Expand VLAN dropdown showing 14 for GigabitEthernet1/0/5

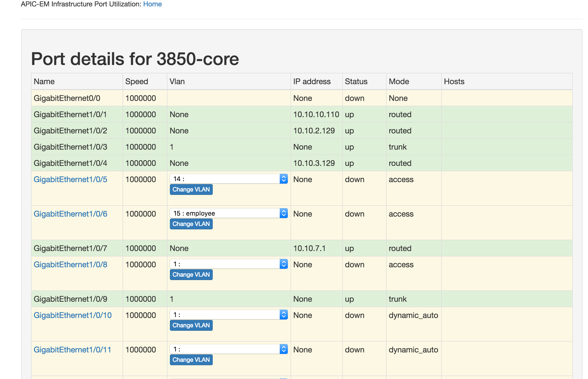(229, 179)
